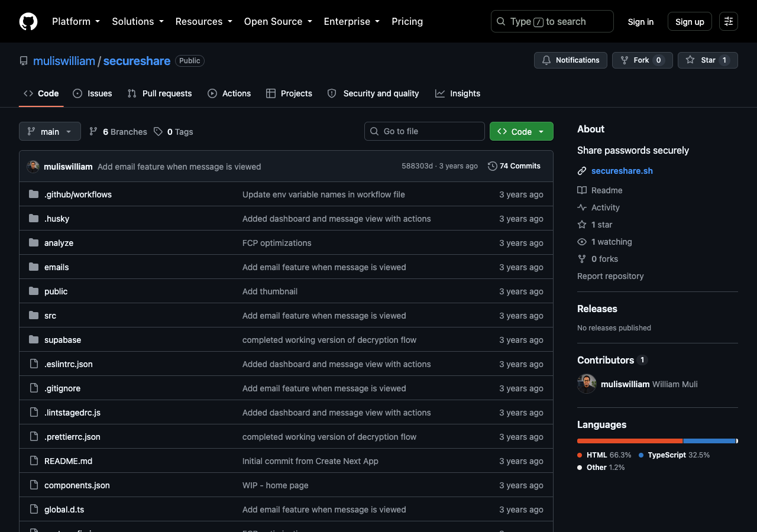
Task: Click the Report repository link
Action: tap(610, 276)
